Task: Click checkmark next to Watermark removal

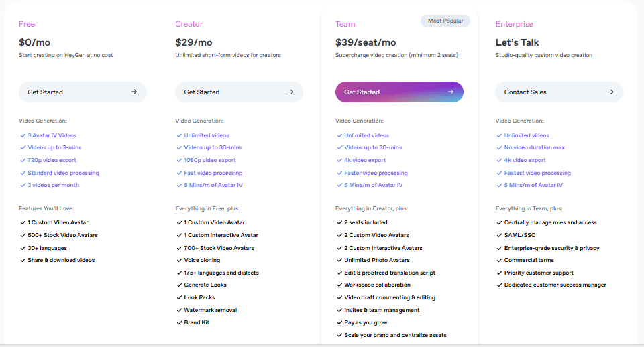Action: 180,310
